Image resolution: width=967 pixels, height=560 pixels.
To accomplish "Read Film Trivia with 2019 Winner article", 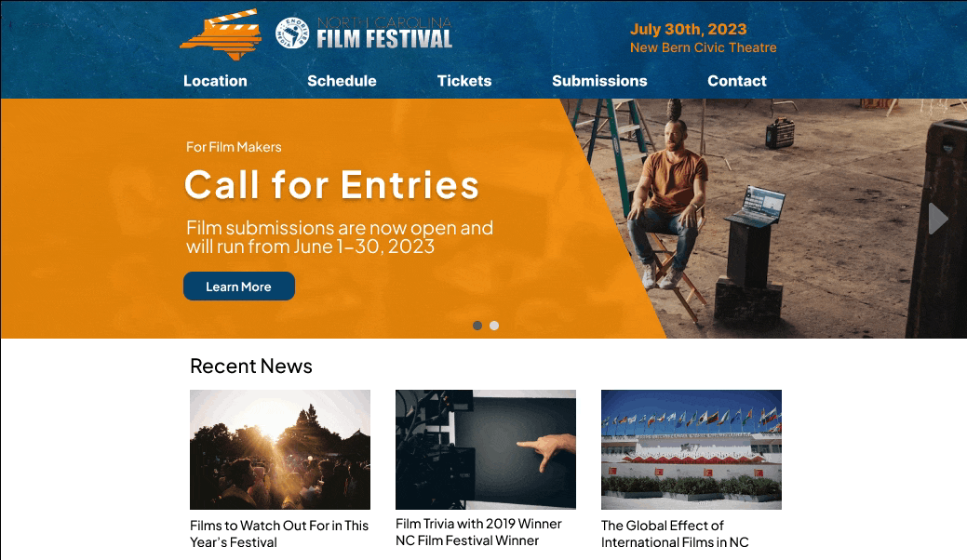I will [x=478, y=532].
